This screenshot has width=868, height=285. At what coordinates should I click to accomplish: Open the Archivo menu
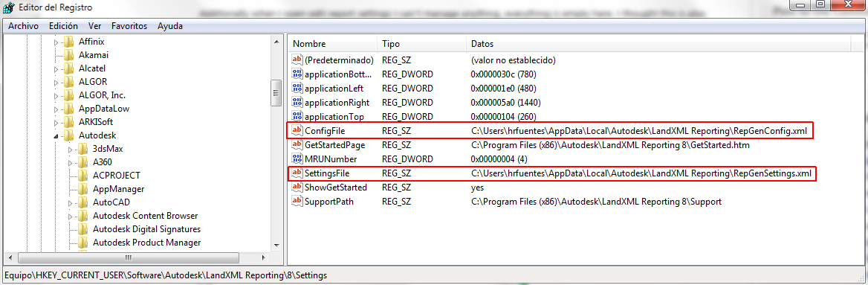pos(23,26)
